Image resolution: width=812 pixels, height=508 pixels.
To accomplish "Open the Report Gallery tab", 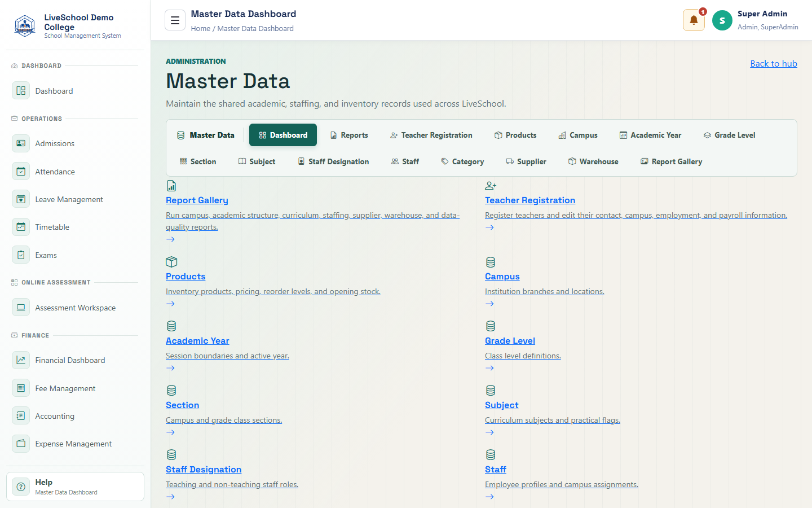I will point(671,161).
